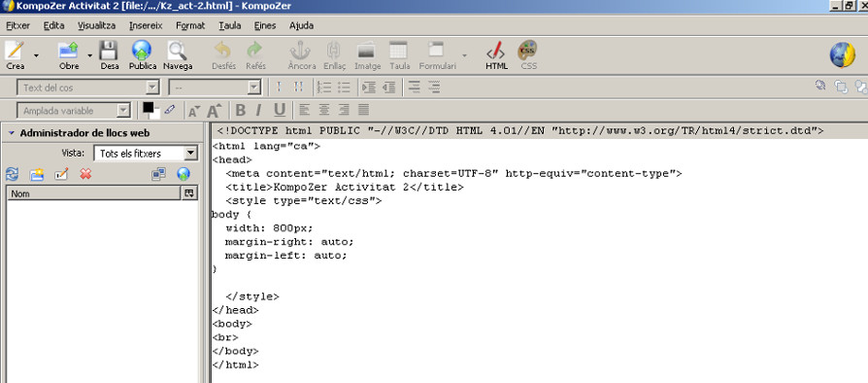Click the white background color swatch
Screen dimensions: 868x383
pyautogui.click(x=155, y=114)
